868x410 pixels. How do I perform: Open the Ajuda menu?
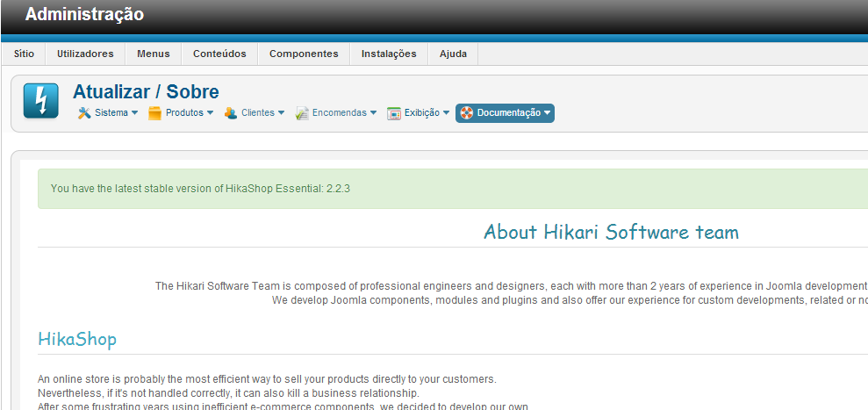[x=453, y=54]
